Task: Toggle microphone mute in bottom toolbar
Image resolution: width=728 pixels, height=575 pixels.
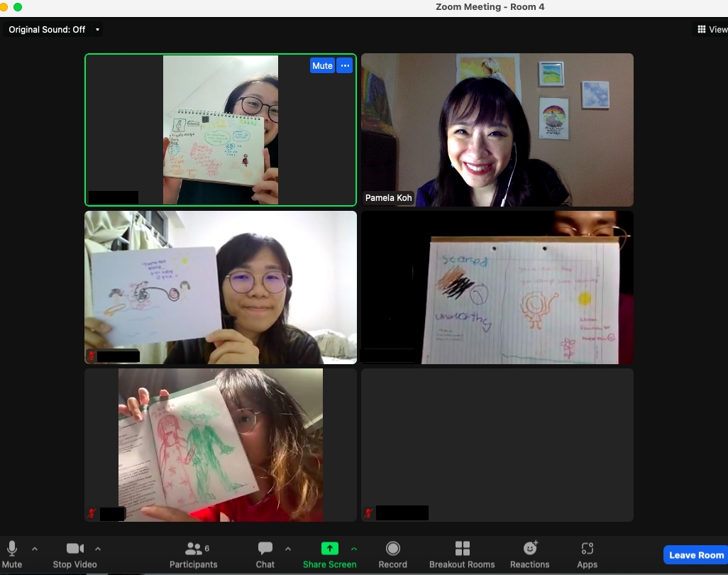Action: [12, 549]
